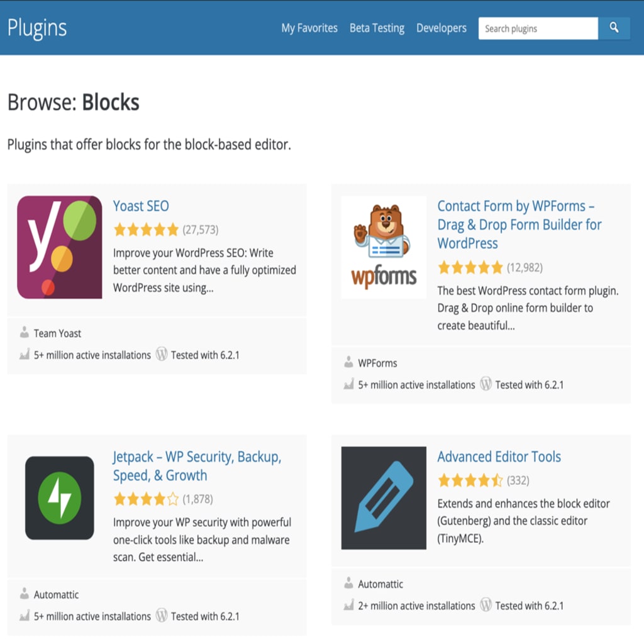Open Contact Form by WPForms plugin link
The width and height of the screenshot is (644, 644).
click(x=519, y=225)
